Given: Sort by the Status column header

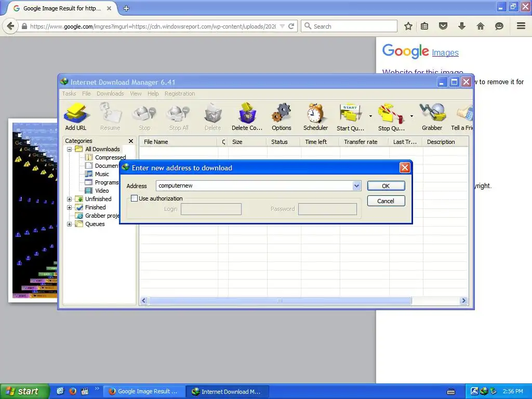Looking at the screenshot, I should point(283,142).
